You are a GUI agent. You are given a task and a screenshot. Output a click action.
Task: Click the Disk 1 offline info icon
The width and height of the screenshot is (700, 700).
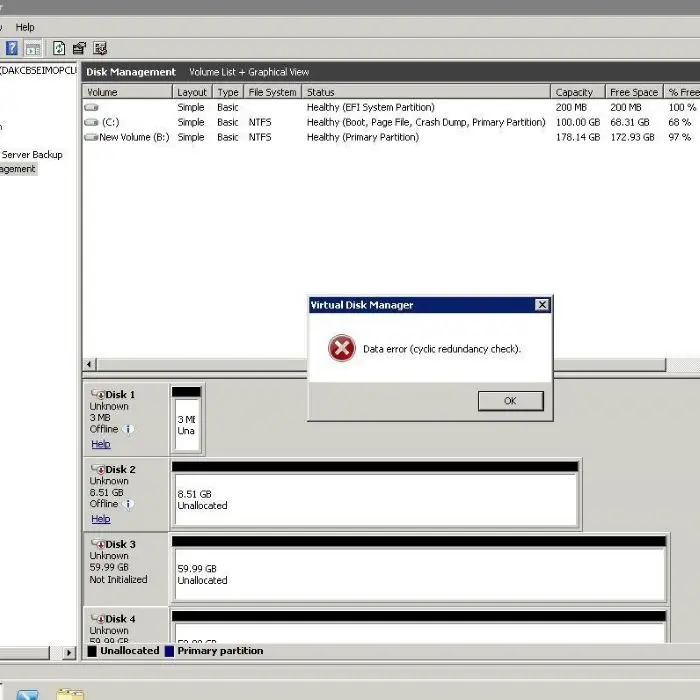(128, 429)
